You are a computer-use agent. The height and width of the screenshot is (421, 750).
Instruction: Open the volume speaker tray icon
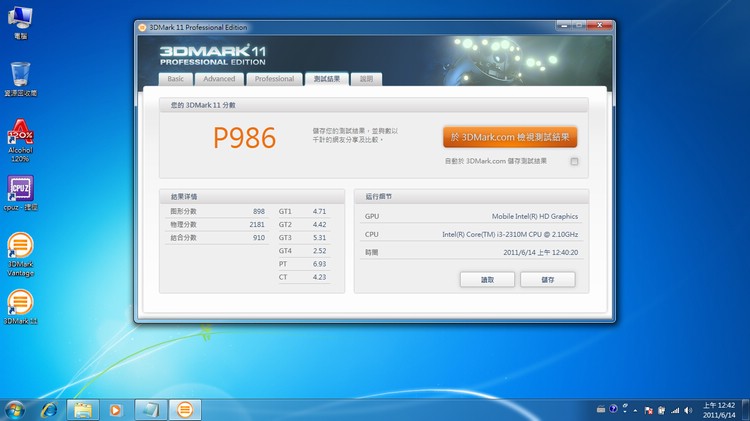[688, 410]
